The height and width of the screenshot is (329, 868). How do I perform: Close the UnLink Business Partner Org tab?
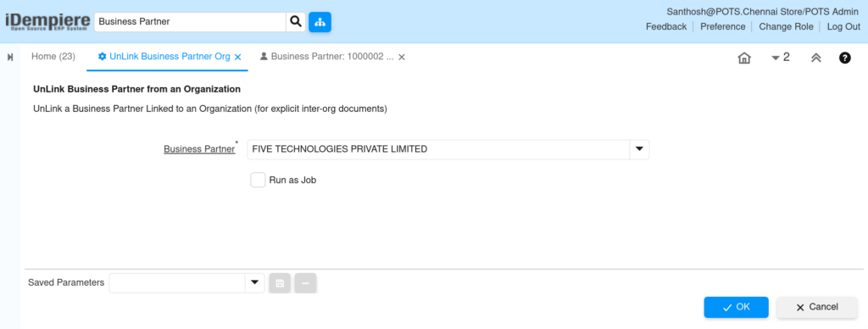click(x=238, y=57)
